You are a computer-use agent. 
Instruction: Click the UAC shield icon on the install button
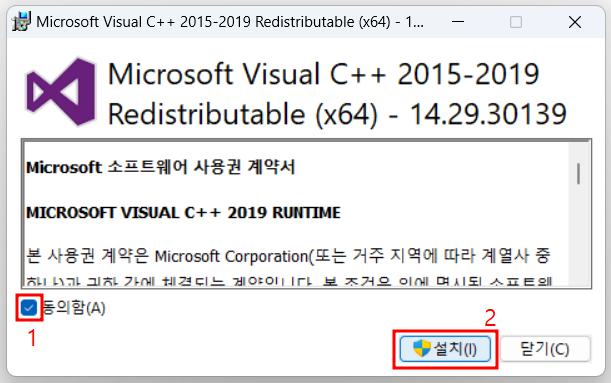point(422,348)
